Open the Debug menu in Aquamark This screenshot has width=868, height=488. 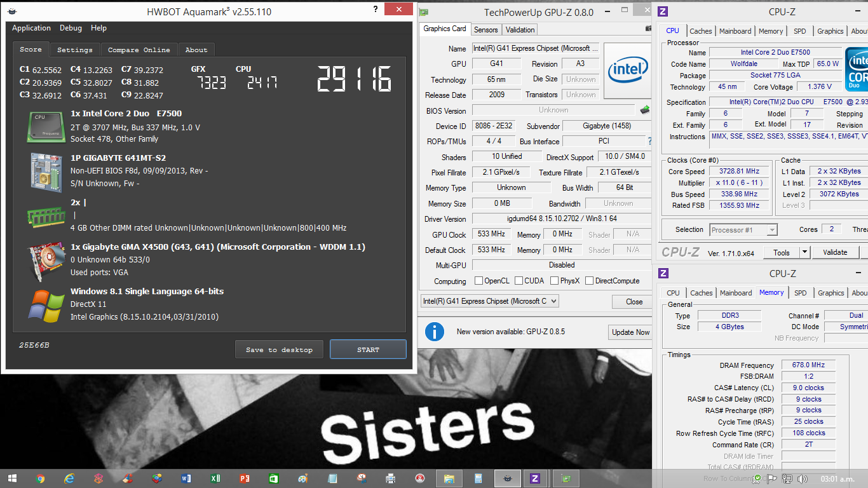71,28
